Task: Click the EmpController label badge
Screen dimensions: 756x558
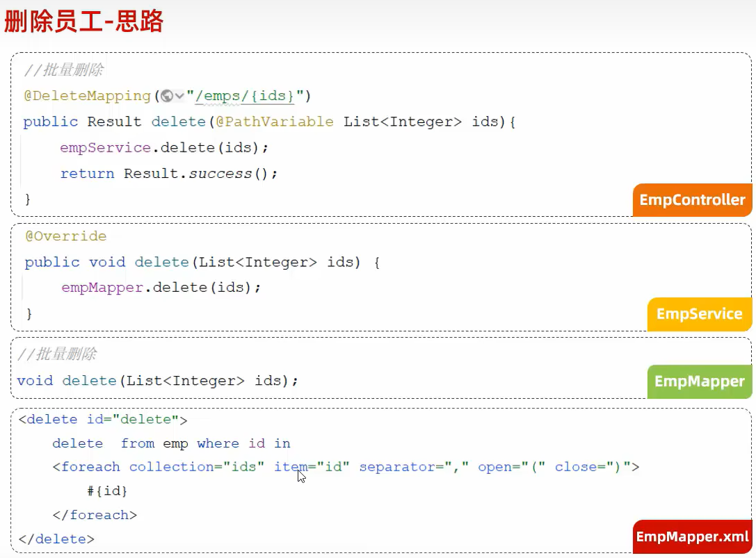Action: 692,199
